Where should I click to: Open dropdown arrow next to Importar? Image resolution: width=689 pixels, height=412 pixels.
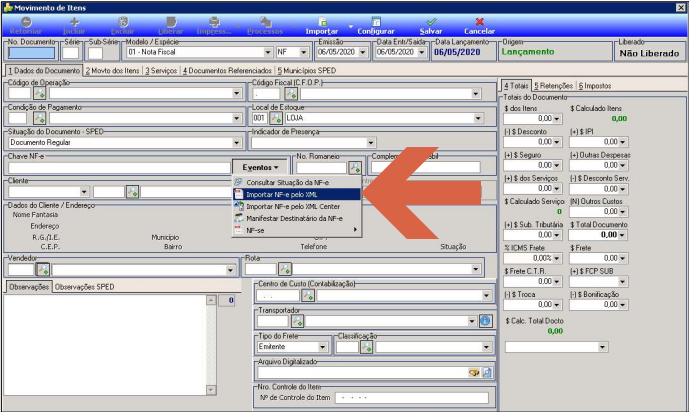tap(350, 26)
